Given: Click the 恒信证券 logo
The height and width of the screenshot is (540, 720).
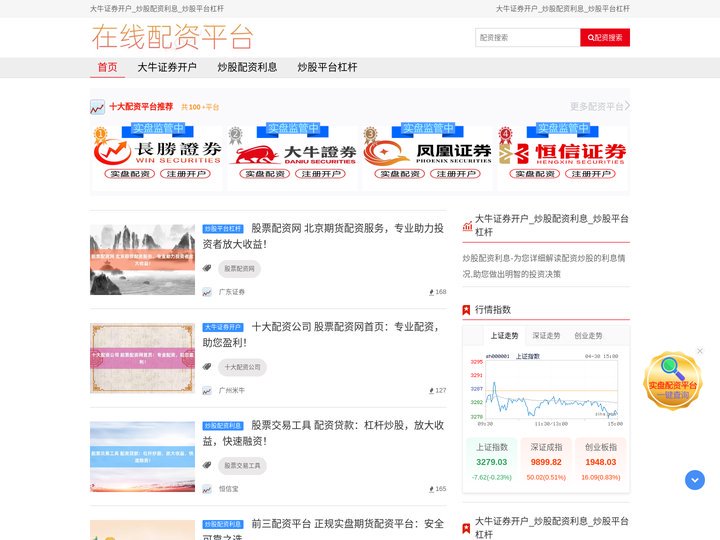Looking at the screenshot, I should click(x=562, y=153).
